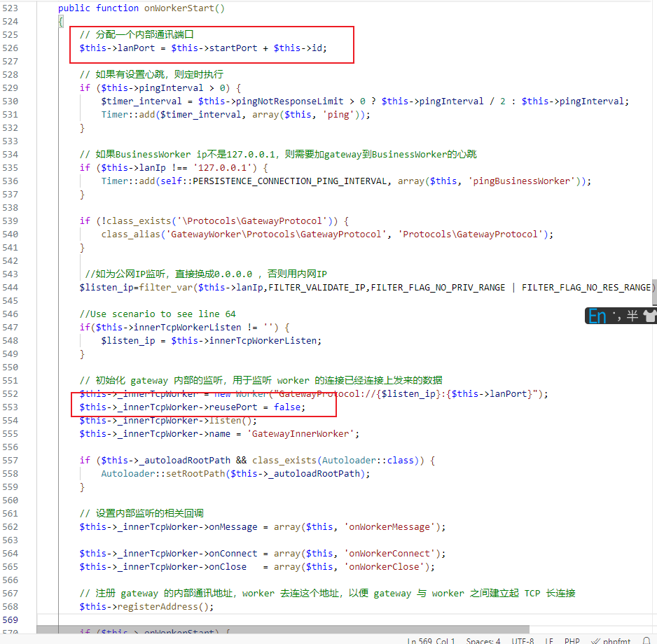Click the "if($this->innerTcpWorkerListen != '')" line
657x644 pixels.
184,328
